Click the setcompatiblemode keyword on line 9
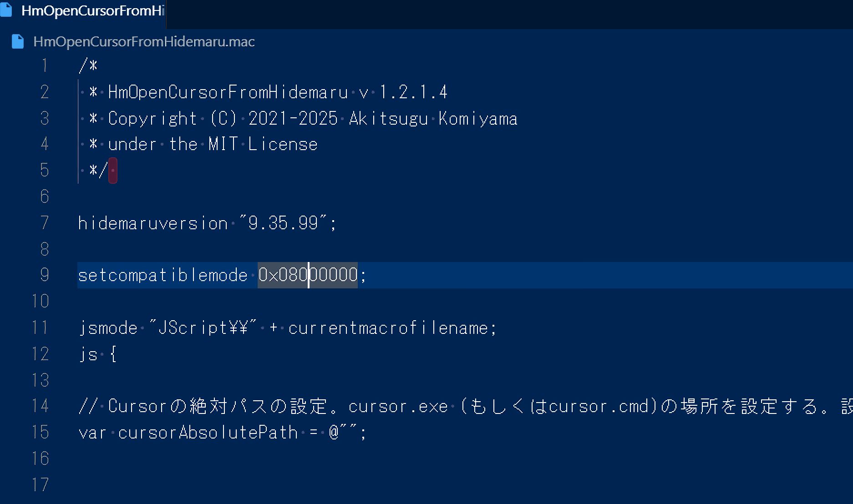The image size is (853, 504). pyautogui.click(x=162, y=275)
